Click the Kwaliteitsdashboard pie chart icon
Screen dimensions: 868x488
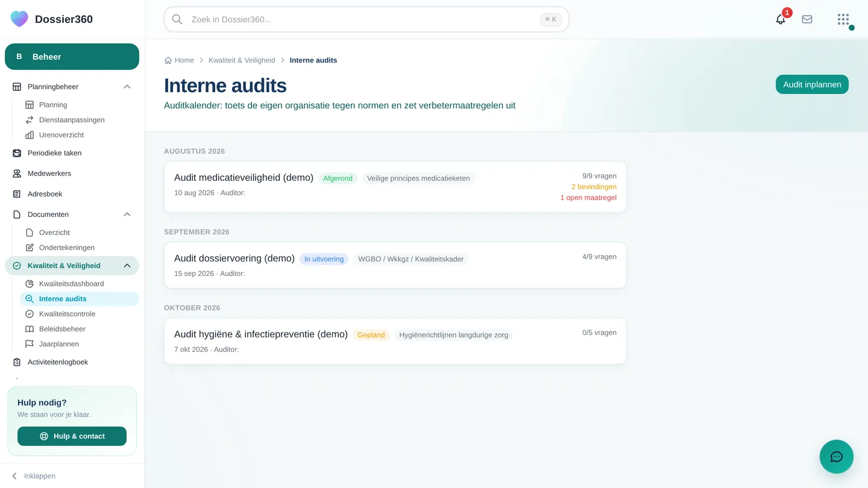point(30,284)
